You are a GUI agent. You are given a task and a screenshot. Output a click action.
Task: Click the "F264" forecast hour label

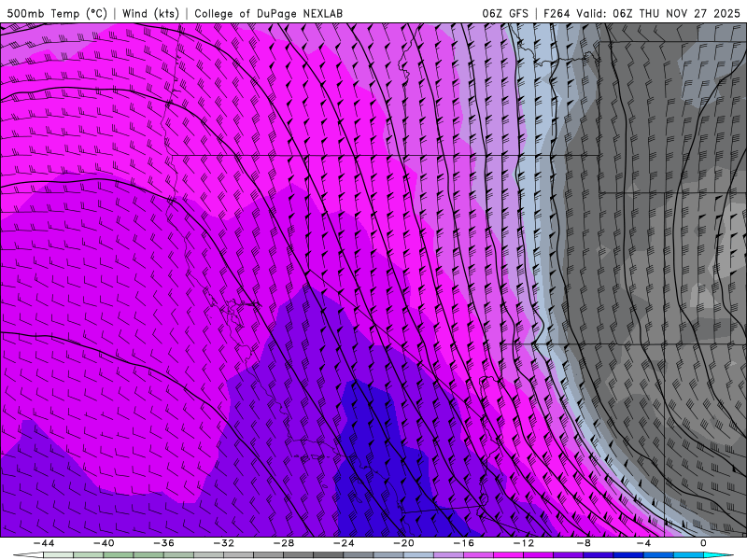[557, 14]
